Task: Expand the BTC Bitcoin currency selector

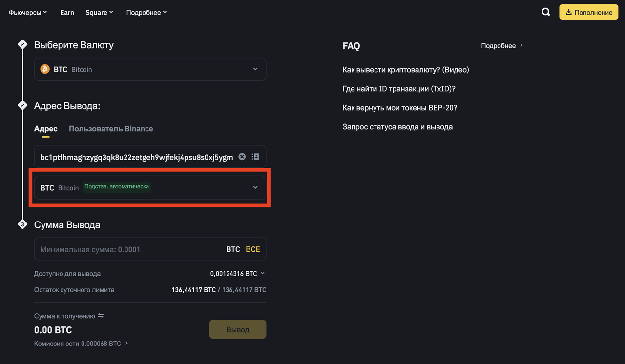Action: 150,69
